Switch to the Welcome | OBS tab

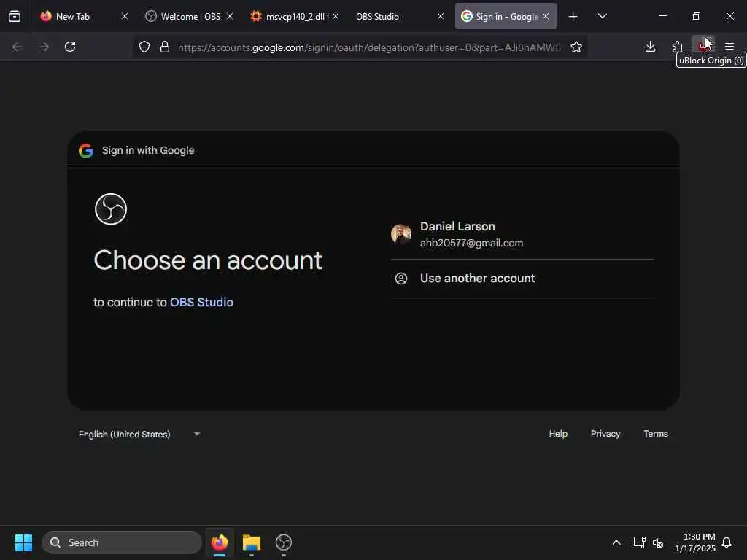tap(190, 16)
